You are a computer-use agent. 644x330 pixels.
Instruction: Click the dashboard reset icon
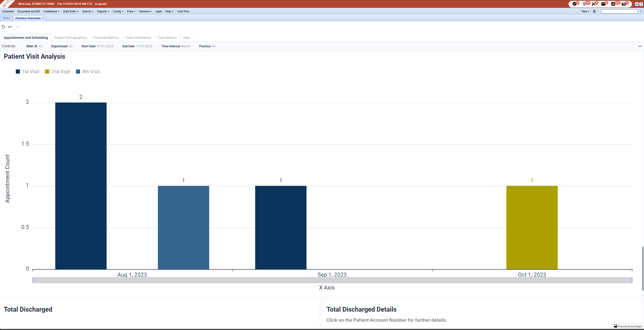tap(3, 27)
